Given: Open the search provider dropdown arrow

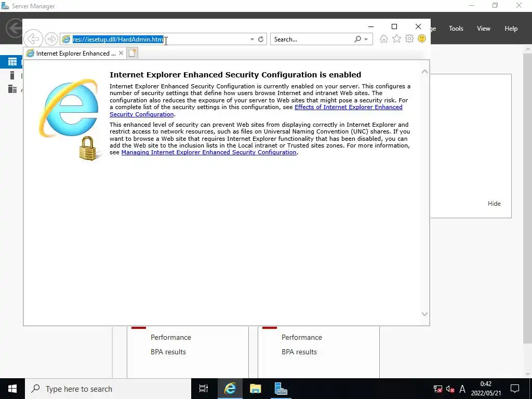Looking at the screenshot, I should point(366,39).
